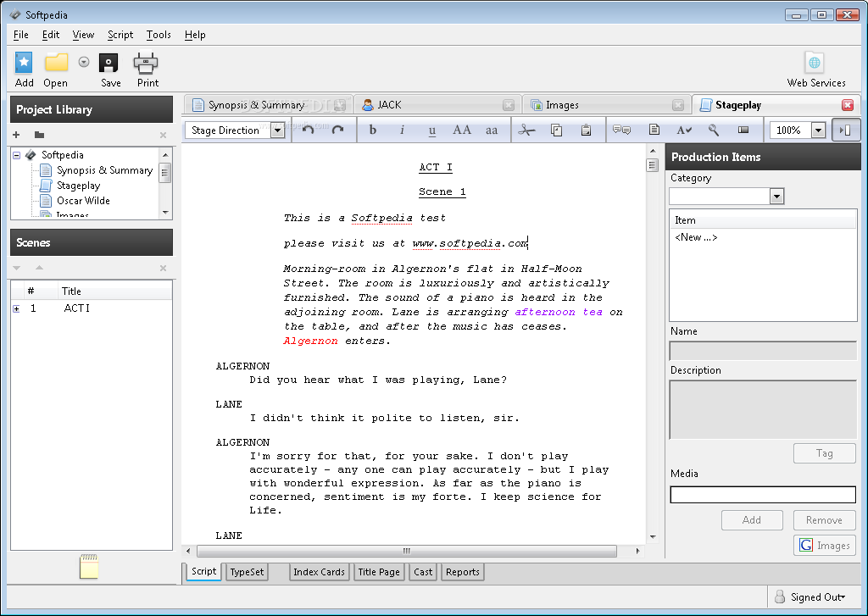The height and width of the screenshot is (616, 868).
Task: Run the spell check tool
Action: [x=684, y=130]
